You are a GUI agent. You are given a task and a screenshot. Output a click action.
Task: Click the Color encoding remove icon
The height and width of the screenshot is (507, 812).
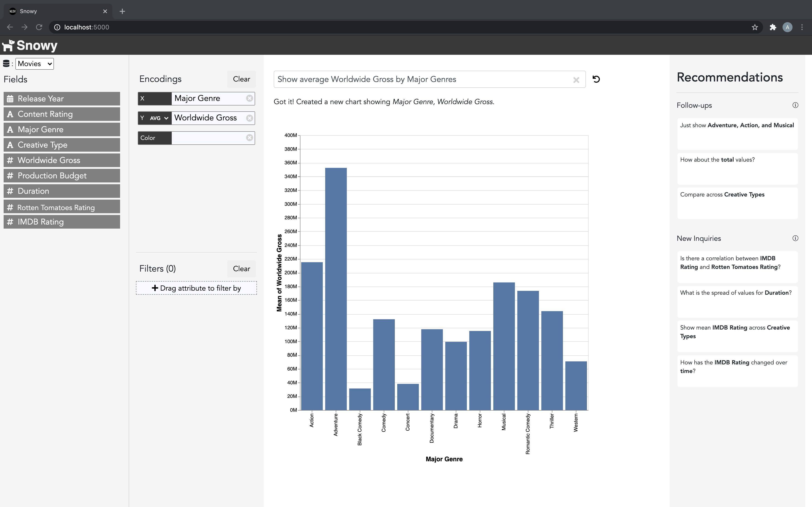click(249, 138)
